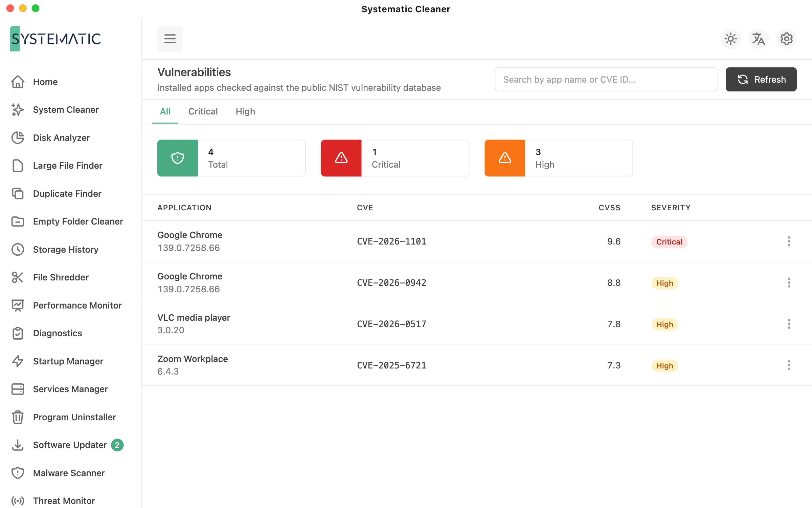The image size is (812, 508).
Task: Open Diagnostics clipboard icon
Action: (18, 333)
